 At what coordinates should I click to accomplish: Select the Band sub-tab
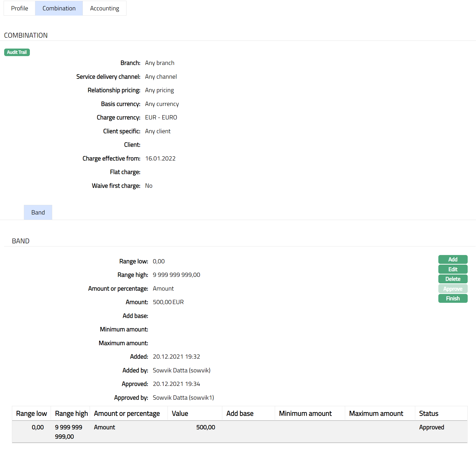[38, 212]
